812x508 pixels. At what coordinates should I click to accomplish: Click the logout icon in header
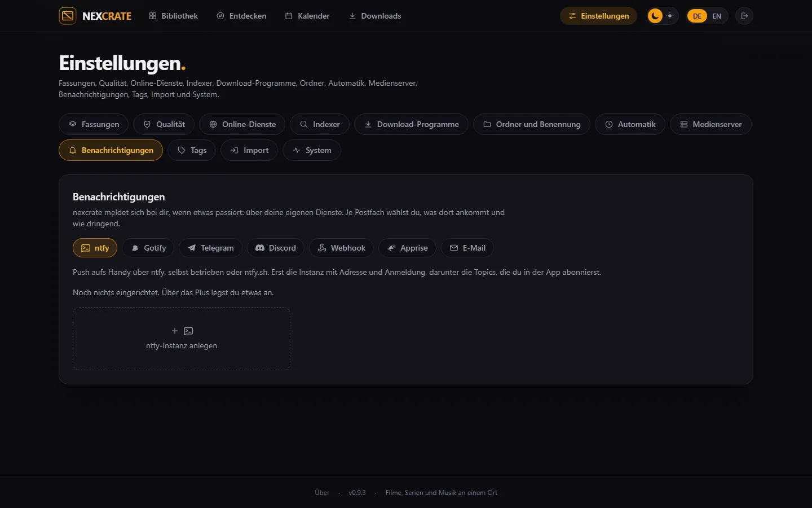[x=744, y=16]
